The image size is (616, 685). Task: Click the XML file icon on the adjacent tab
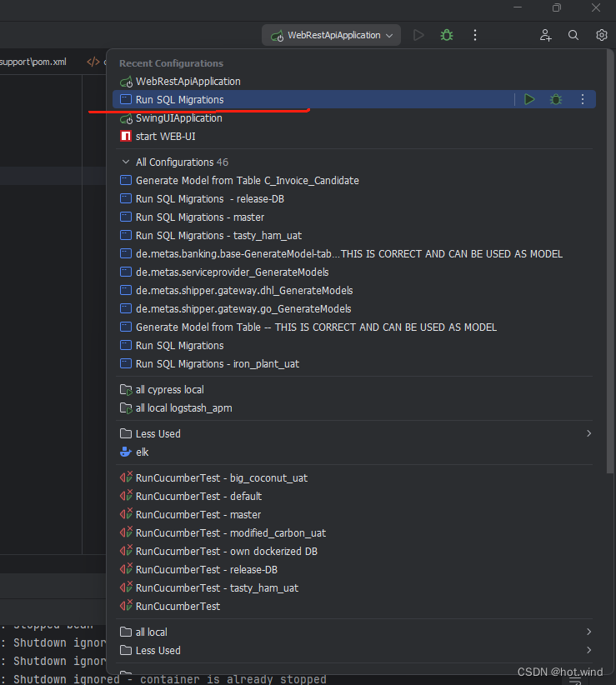(x=93, y=62)
